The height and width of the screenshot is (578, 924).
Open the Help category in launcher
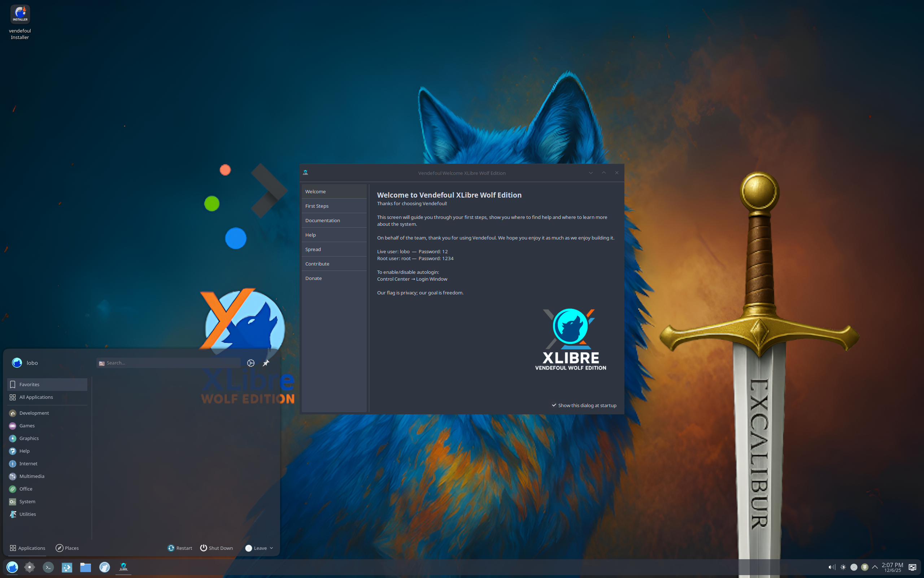point(47,451)
